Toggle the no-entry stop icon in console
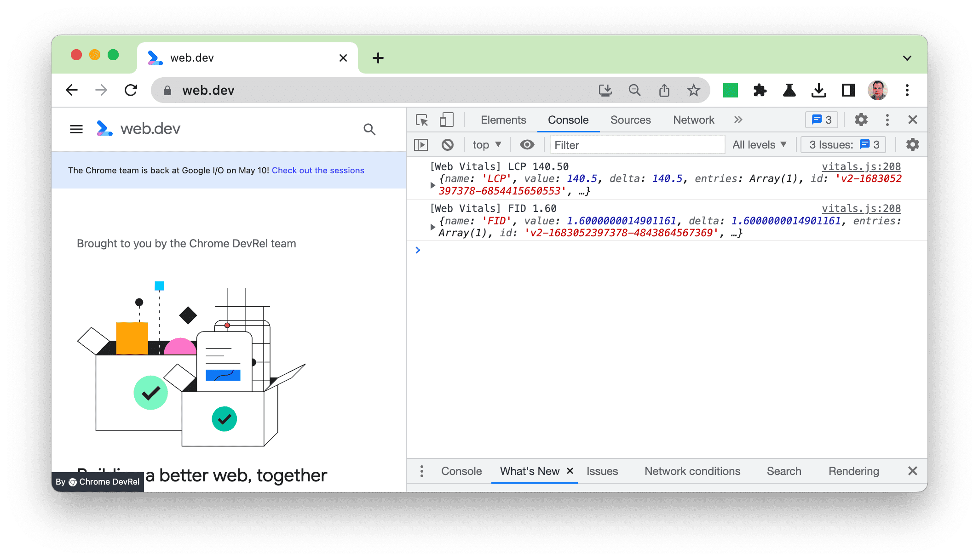Viewport: 979px width, 560px height. coord(448,144)
